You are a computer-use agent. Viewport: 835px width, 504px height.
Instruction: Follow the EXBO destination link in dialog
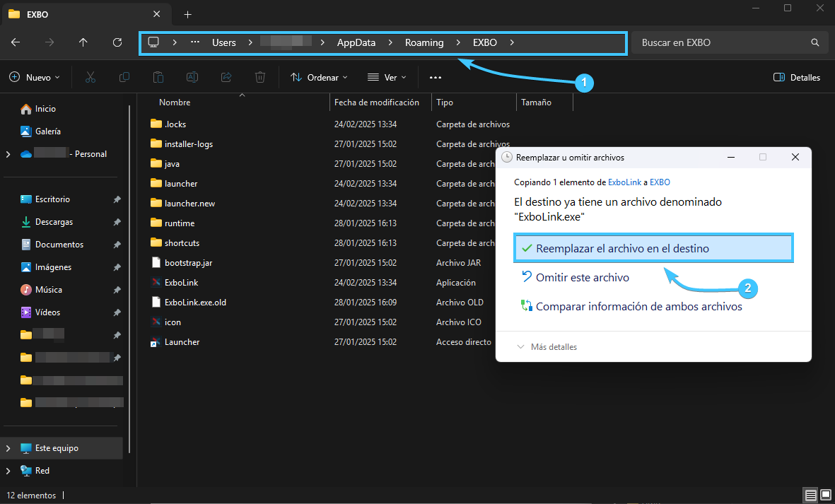[x=660, y=182]
